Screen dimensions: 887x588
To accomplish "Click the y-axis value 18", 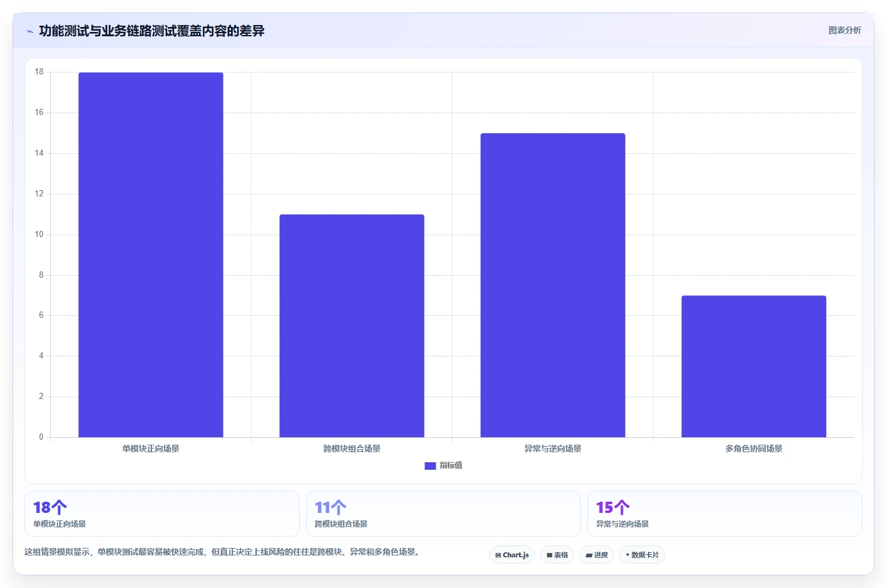I will (x=39, y=72).
